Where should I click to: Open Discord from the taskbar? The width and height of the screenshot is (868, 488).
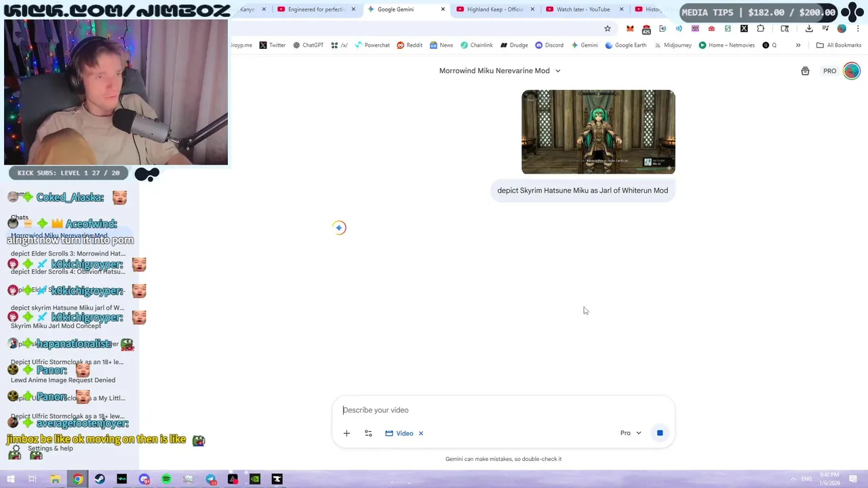tap(144, 479)
